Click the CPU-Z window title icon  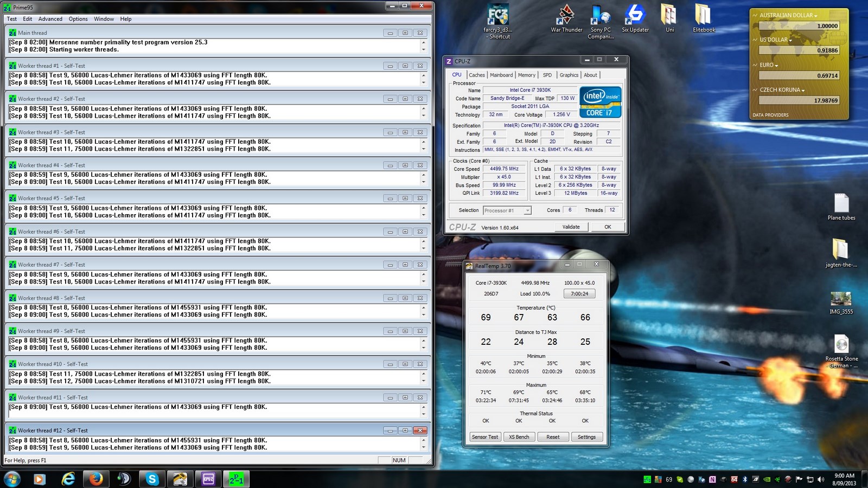tap(449, 61)
